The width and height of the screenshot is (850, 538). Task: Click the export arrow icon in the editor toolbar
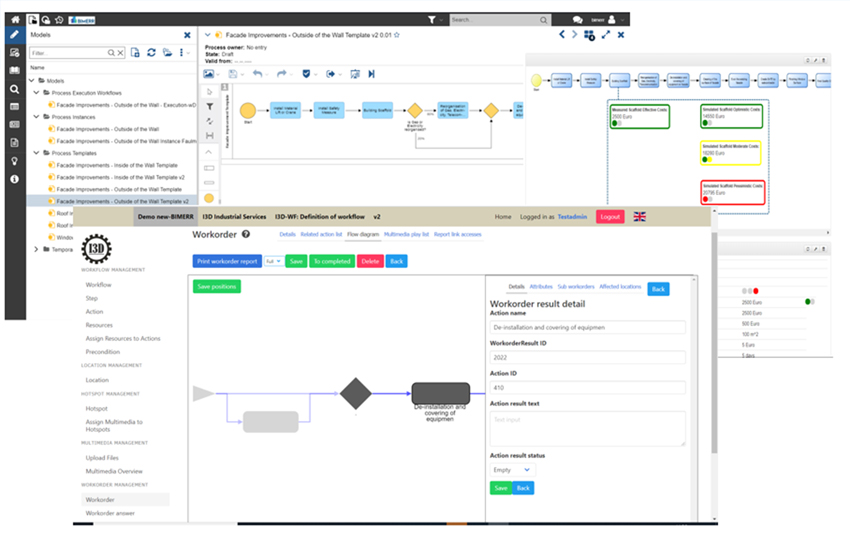pyautogui.click(x=330, y=74)
